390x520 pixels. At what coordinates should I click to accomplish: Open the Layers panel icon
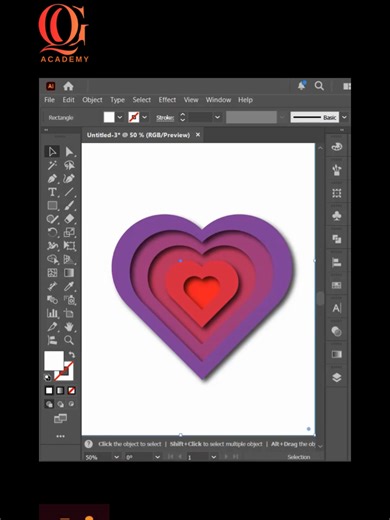[x=337, y=377]
